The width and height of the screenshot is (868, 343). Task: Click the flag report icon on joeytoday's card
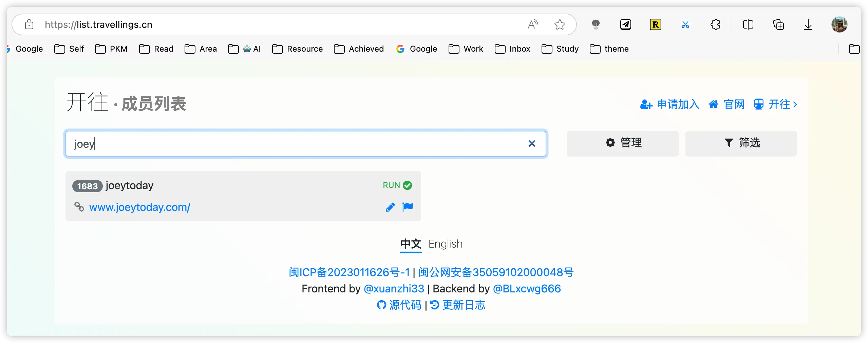click(x=407, y=207)
